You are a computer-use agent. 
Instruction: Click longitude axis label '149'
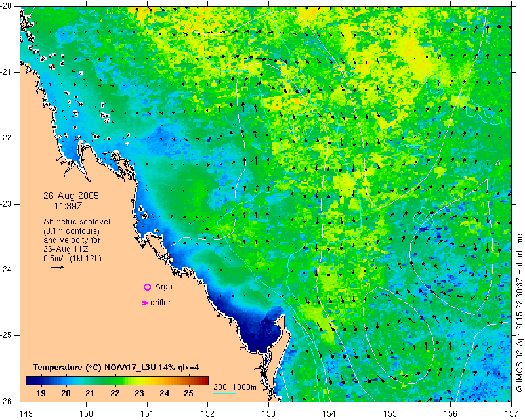click(x=26, y=414)
